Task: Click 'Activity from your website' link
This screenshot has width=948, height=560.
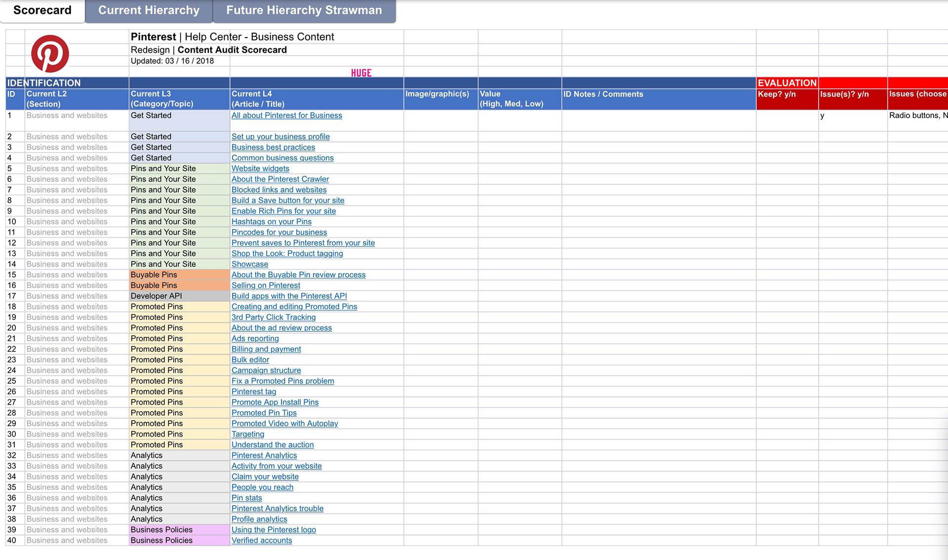Action: [x=276, y=466]
